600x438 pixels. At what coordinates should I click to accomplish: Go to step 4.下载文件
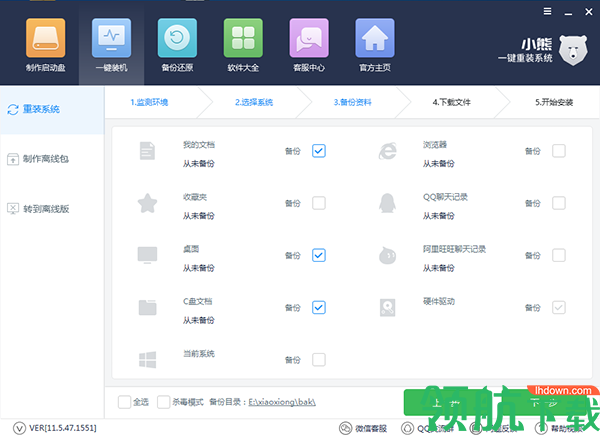pyautogui.click(x=452, y=102)
